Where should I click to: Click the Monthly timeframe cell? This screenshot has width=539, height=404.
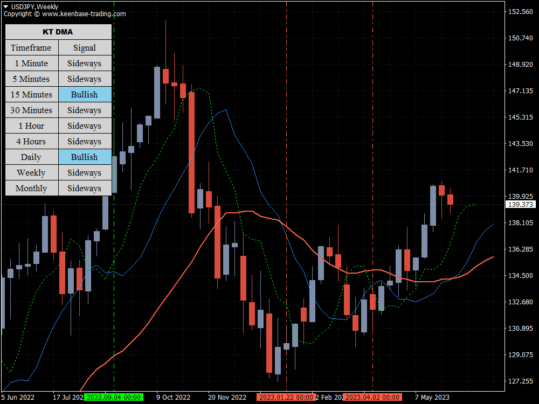[x=32, y=188]
